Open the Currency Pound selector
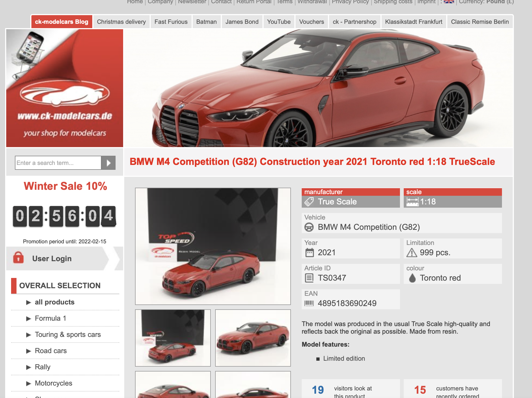532x398 pixels. 486,2
